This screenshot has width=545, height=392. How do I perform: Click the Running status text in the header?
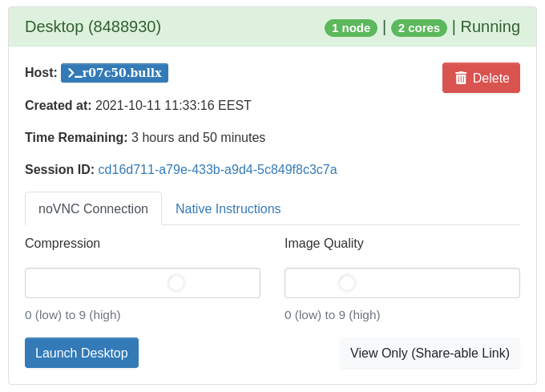(490, 26)
